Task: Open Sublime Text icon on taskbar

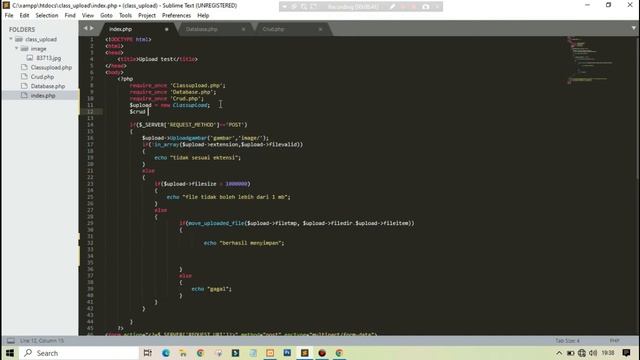Action: coord(304,353)
